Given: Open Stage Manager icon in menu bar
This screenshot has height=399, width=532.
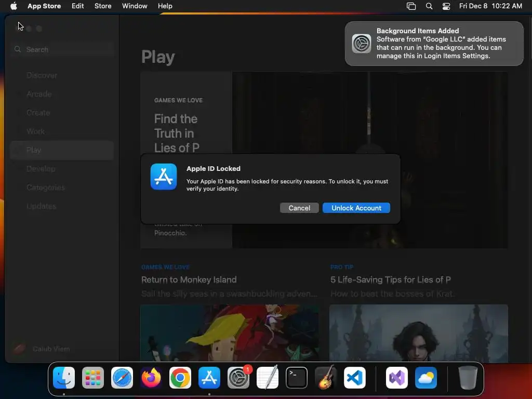Looking at the screenshot, I should coord(411,6).
